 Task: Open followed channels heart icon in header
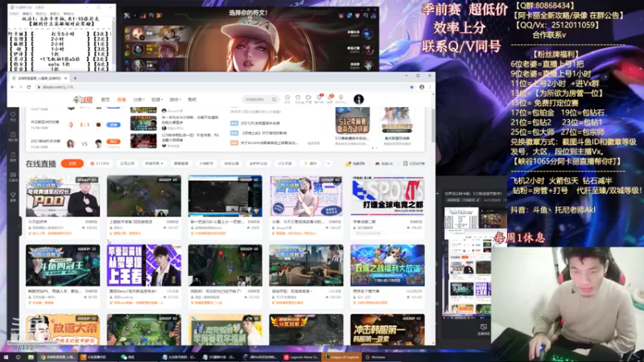[x=298, y=98]
